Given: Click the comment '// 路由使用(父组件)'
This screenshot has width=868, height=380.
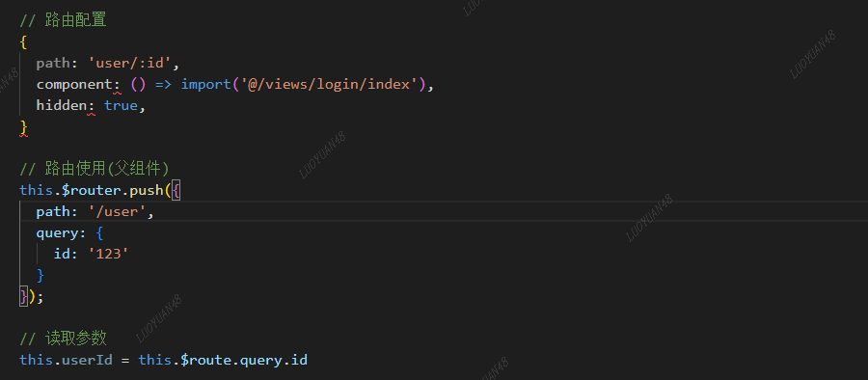Looking at the screenshot, I should click(x=95, y=169).
